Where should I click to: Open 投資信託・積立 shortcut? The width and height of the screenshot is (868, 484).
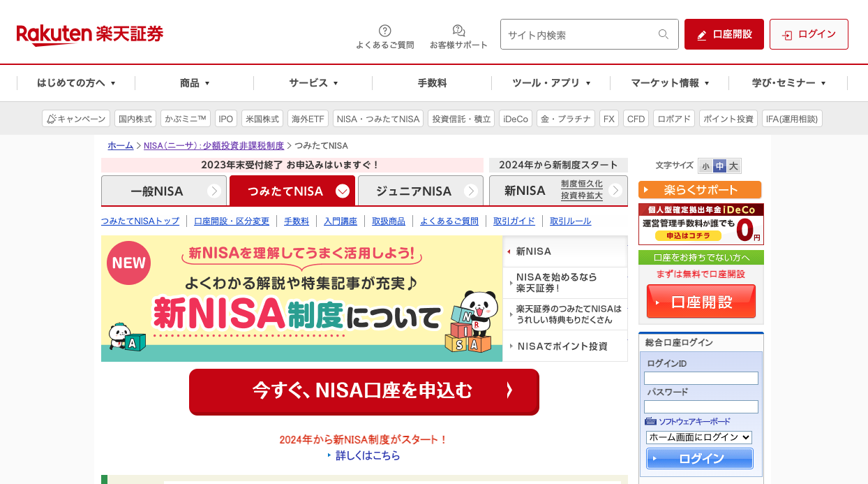click(461, 119)
